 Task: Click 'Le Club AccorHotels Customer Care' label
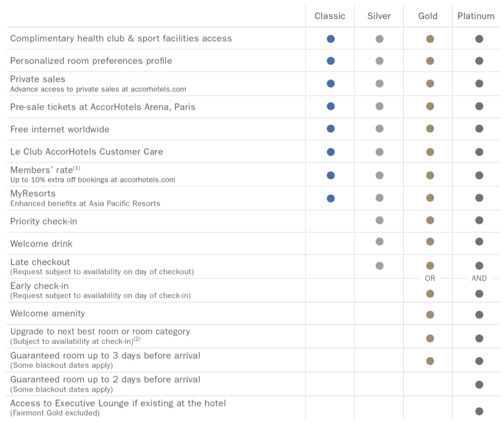point(87,151)
